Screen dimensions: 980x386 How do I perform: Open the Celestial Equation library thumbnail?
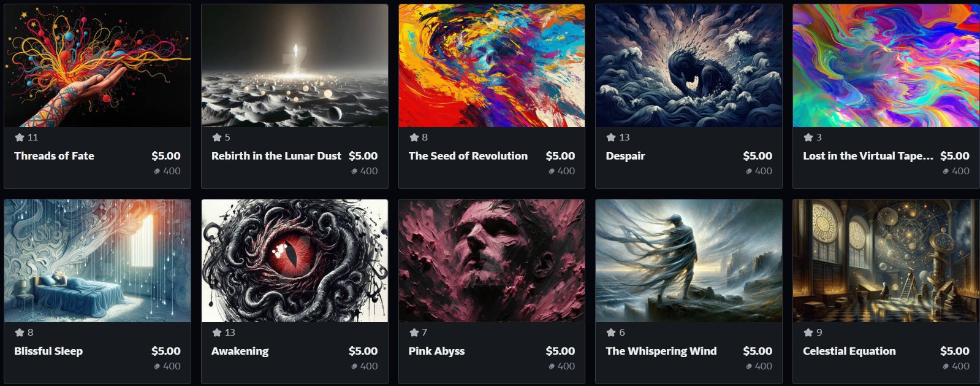pyautogui.click(x=886, y=261)
